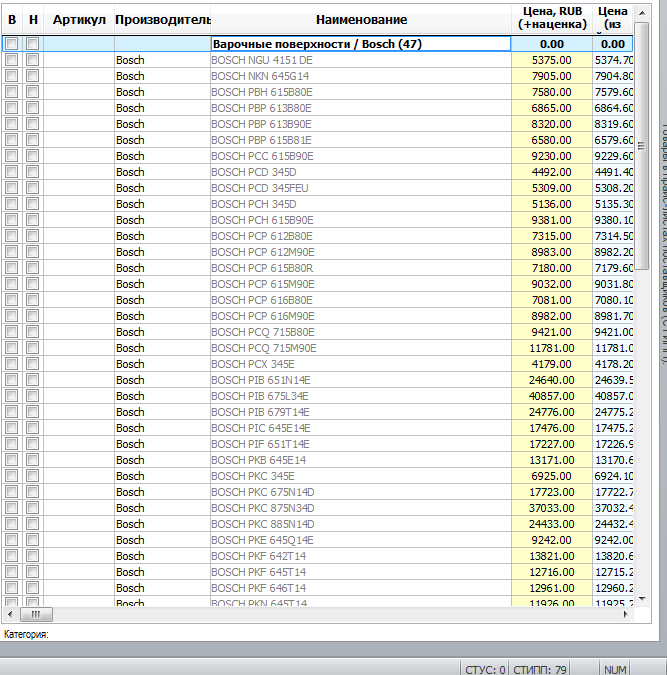The image size is (667, 675).
Task: Enable the B checkbox for BOSCH PKC 345E
Action: [12, 476]
